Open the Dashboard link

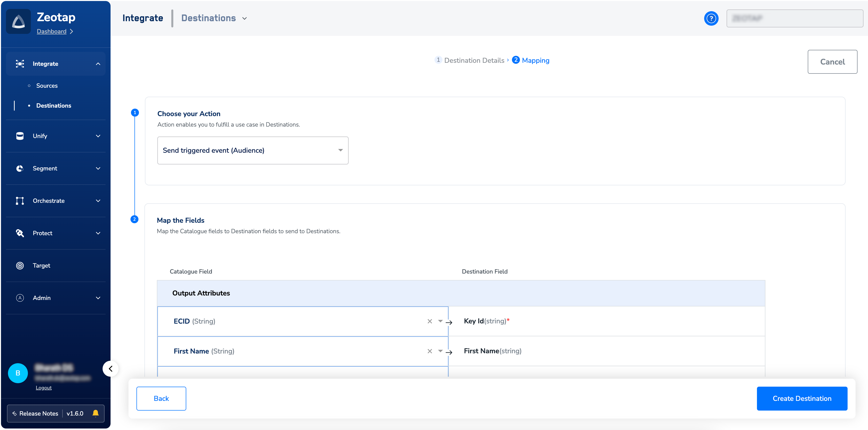pos(52,31)
